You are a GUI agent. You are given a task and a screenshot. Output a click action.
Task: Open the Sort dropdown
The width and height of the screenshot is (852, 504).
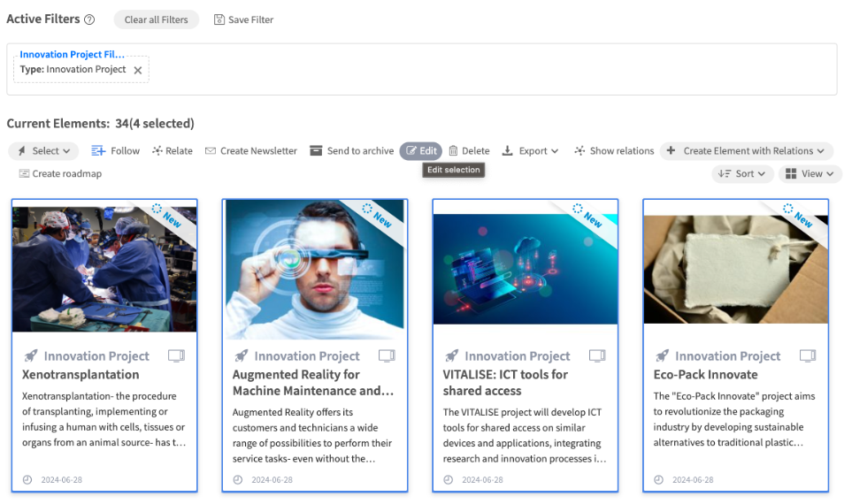pyautogui.click(x=742, y=174)
